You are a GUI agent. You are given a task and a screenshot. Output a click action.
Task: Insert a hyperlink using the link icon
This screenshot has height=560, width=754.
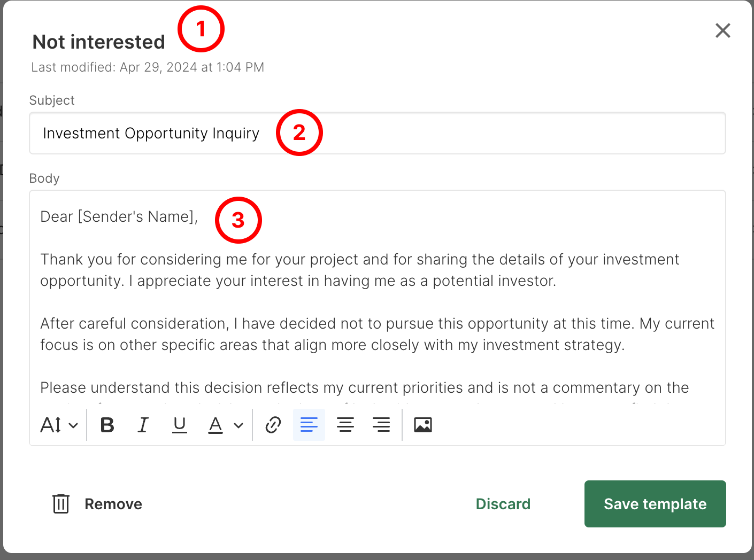pyautogui.click(x=273, y=425)
